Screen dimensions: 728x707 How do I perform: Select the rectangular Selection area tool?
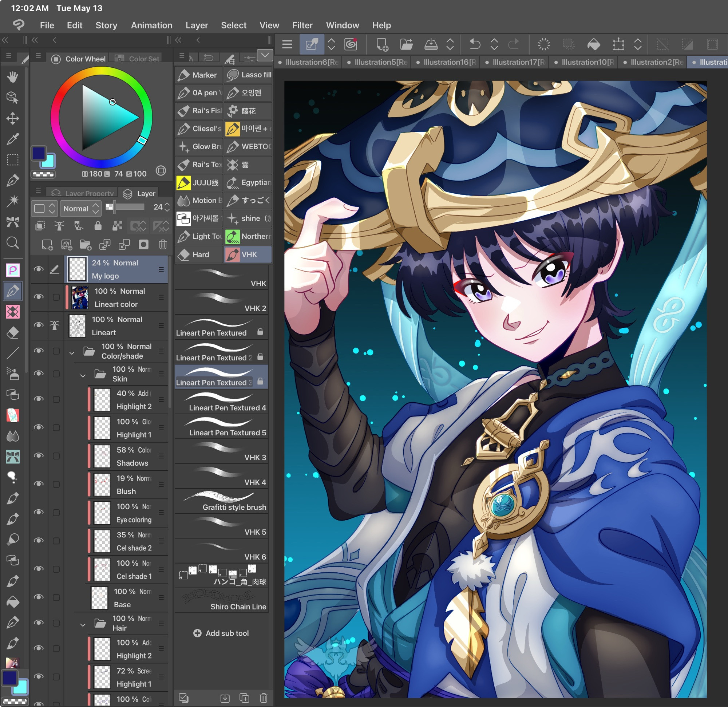tap(13, 160)
